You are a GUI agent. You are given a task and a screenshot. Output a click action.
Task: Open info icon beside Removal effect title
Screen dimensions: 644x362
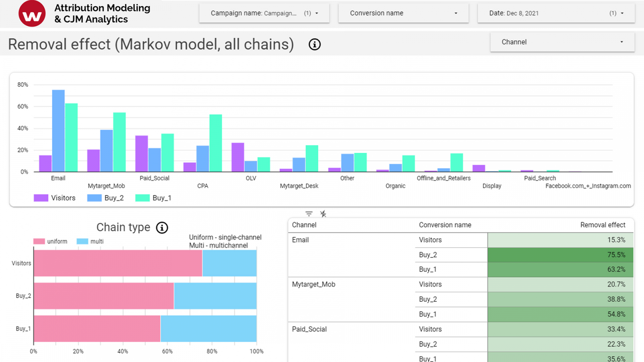pyautogui.click(x=314, y=44)
